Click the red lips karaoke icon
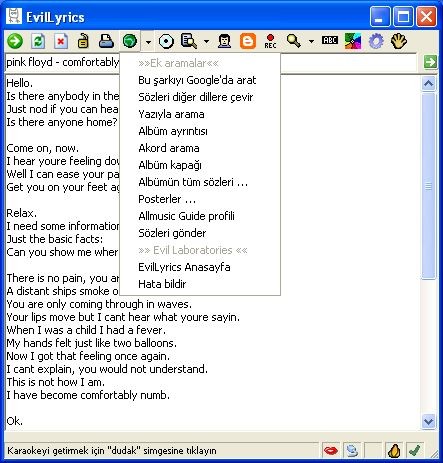The image size is (443, 463). pos(331,451)
